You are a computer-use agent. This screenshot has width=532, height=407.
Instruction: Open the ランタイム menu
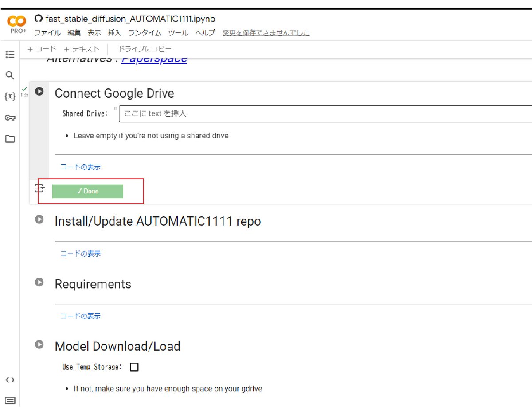pyautogui.click(x=145, y=33)
